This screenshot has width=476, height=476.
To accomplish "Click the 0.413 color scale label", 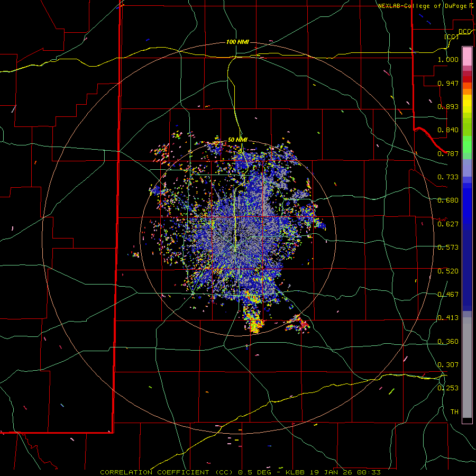I will [x=448, y=318].
